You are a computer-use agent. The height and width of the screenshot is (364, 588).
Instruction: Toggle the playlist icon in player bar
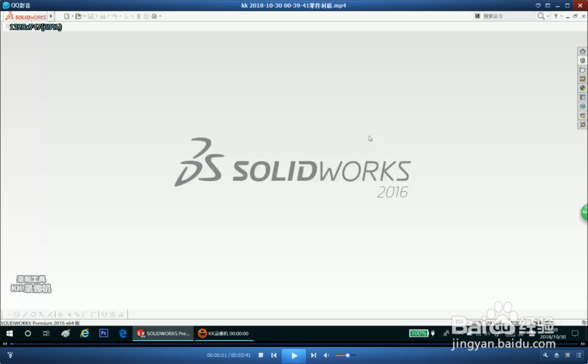coord(579,355)
